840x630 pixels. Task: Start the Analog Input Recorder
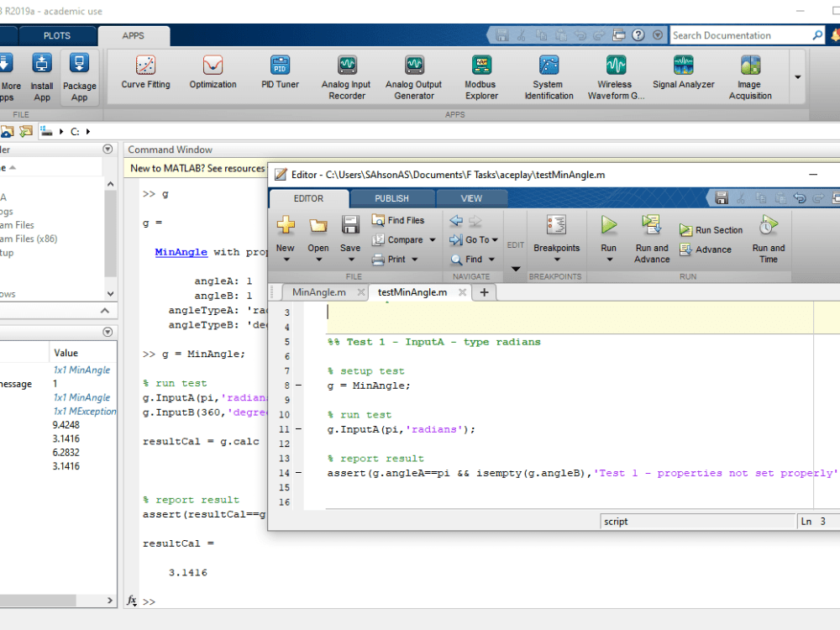(x=346, y=74)
